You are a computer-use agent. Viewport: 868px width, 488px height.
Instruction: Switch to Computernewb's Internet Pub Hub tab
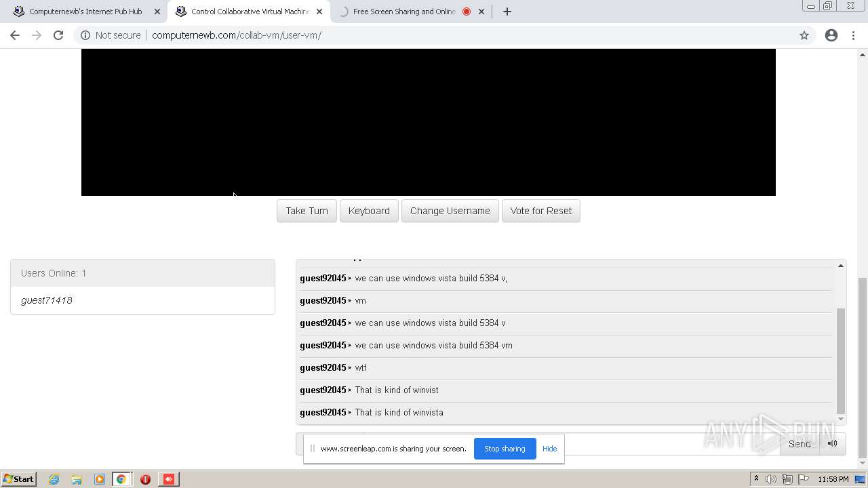click(85, 12)
